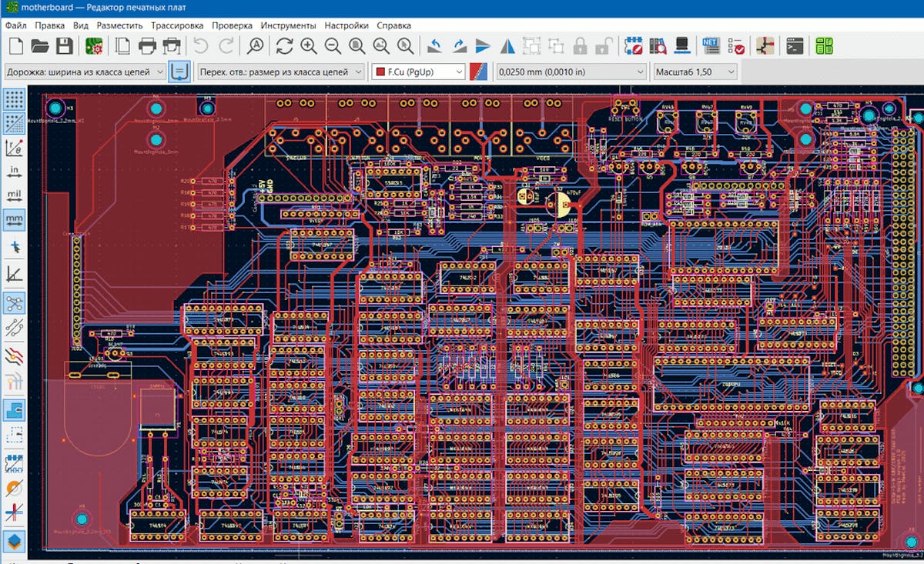Viewport: 924px width, 564px height.
Task: Click the red-blue layer pair swatch
Action: tap(478, 72)
